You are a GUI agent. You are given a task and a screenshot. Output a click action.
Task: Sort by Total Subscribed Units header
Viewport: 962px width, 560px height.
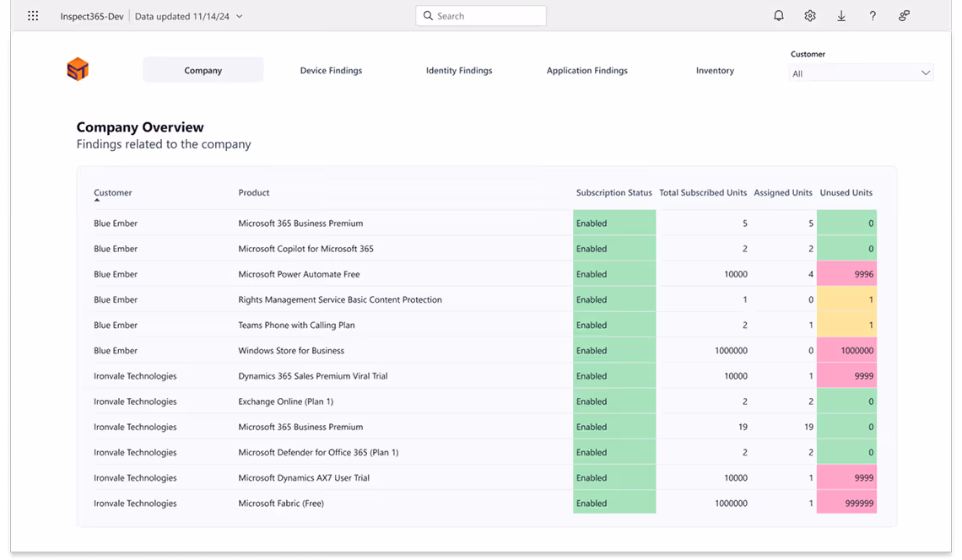[703, 192]
